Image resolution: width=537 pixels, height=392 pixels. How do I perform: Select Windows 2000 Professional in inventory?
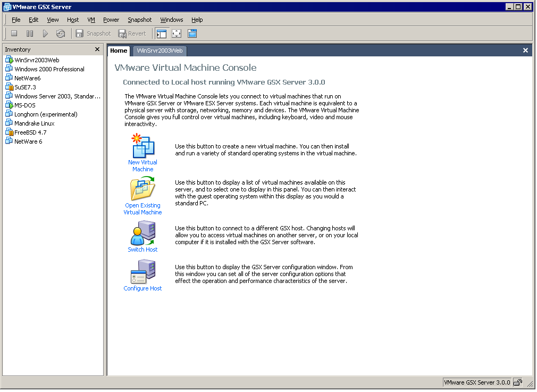(x=49, y=69)
